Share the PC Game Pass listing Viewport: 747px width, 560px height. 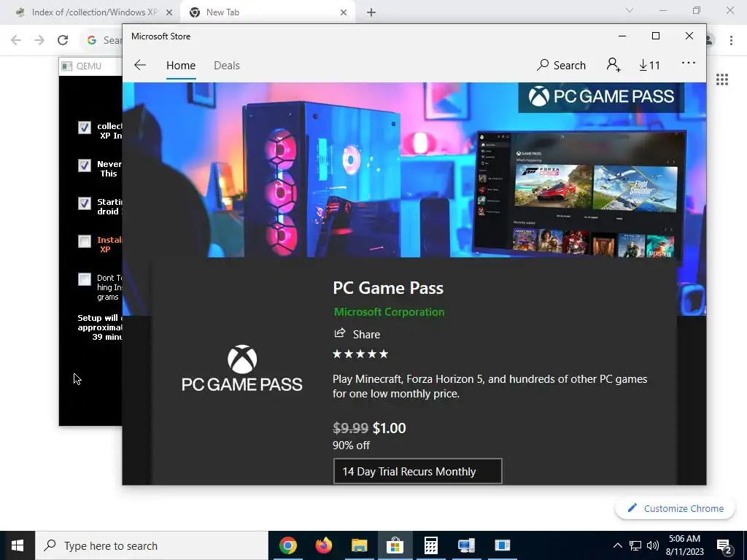(357, 334)
